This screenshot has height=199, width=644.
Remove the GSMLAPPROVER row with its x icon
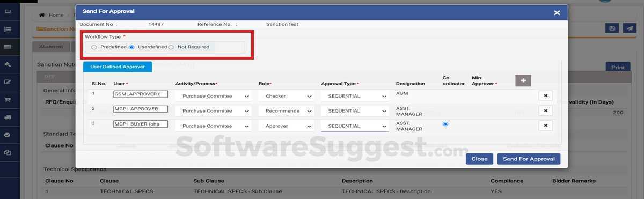click(x=545, y=95)
